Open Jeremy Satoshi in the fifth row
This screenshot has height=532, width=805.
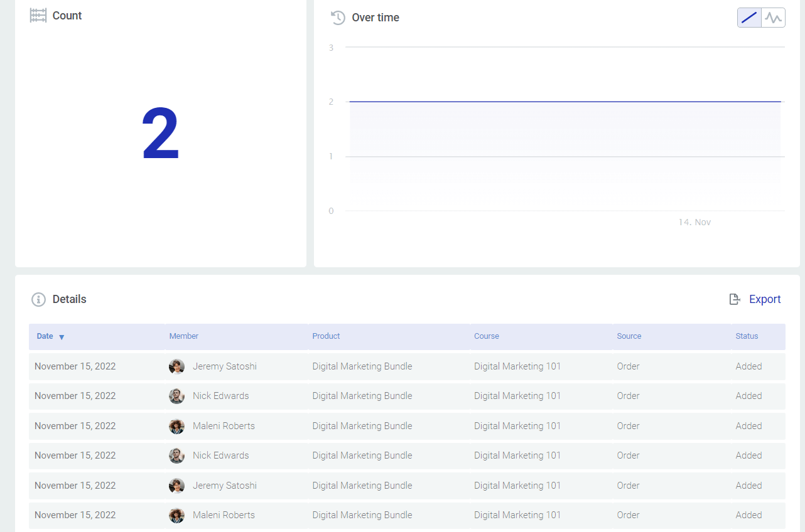225,486
